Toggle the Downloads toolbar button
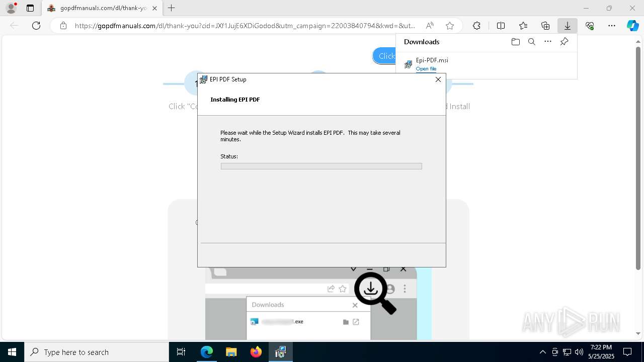The height and width of the screenshot is (362, 644). (x=568, y=26)
